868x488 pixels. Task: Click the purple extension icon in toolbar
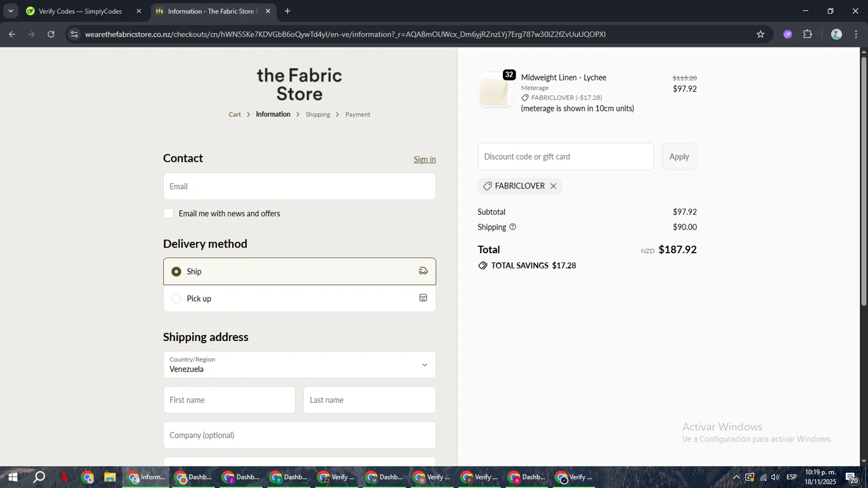coord(788,34)
